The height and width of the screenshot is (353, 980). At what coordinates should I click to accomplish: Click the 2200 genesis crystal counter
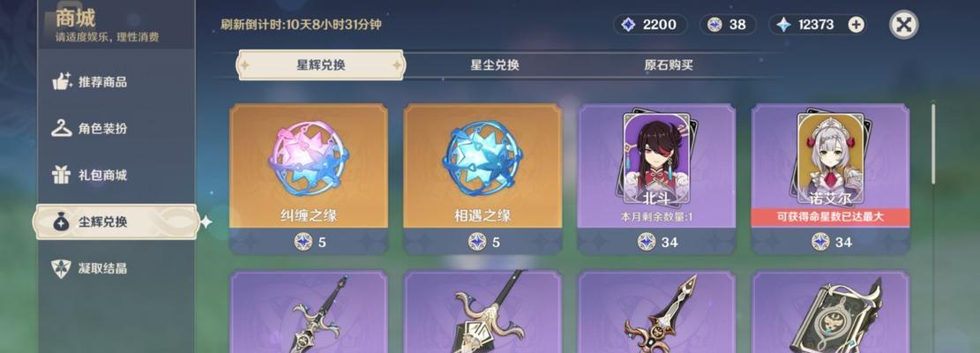pos(651,25)
